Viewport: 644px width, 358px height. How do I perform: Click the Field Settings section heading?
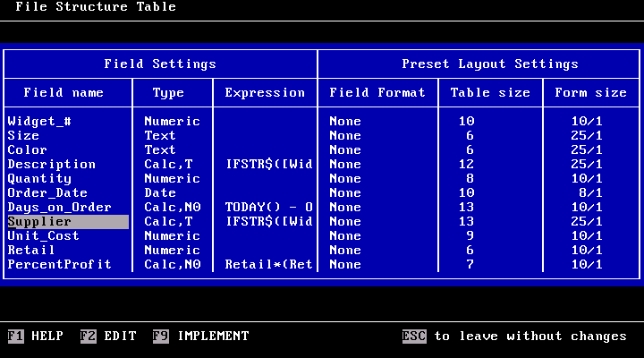point(160,64)
